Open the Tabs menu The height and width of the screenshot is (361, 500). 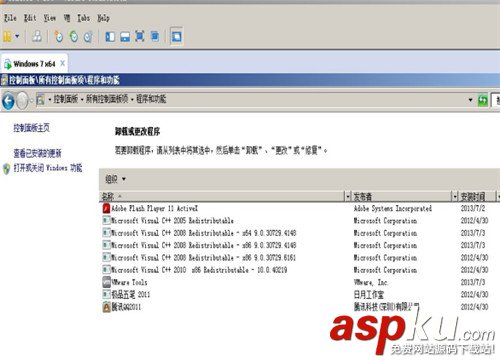[83, 18]
